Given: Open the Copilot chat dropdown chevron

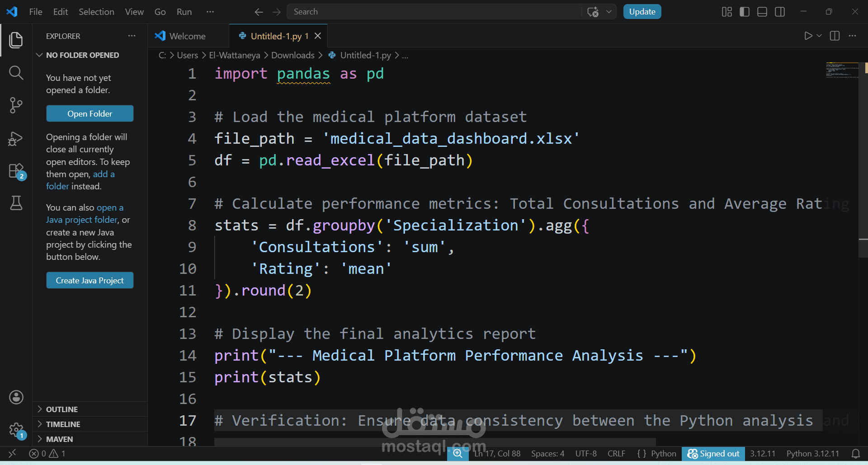Looking at the screenshot, I should click(609, 12).
